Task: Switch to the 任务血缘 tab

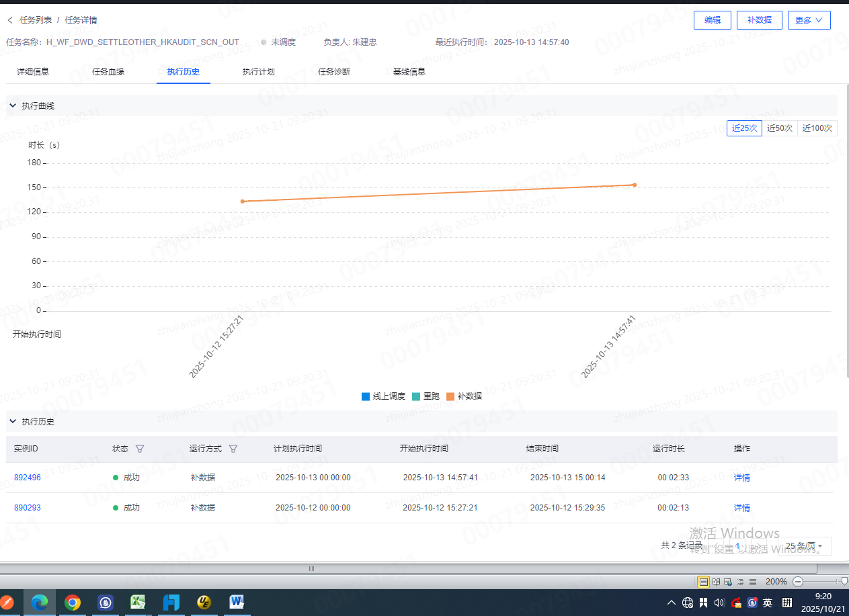Action: (x=108, y=72)
